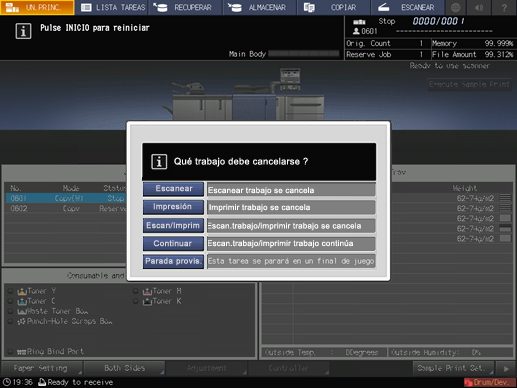Image resolution: width=517 pixels, height=388 pixels.
Task: Open the UN. PRINC. main unit tab
Action: point(37,7)
